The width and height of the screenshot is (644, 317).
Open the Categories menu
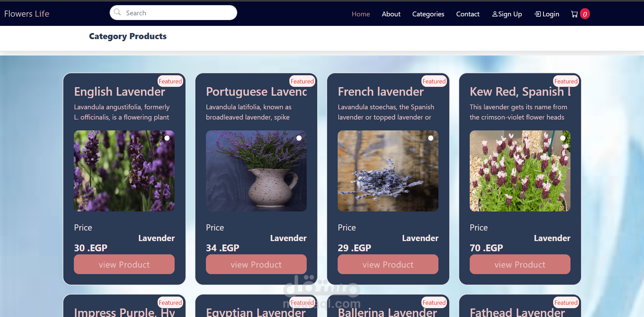(428, 14)
